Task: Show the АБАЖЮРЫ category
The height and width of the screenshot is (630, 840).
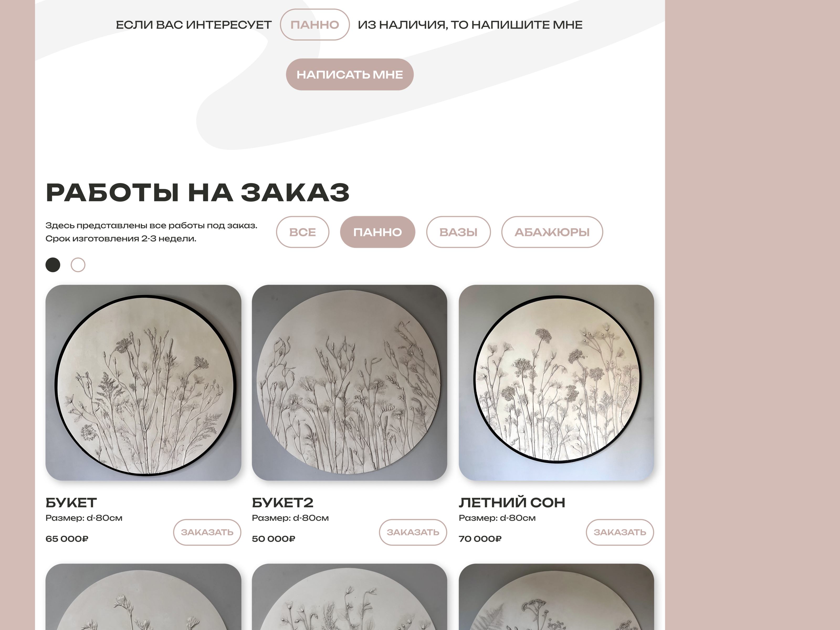Action: [552, 232]
